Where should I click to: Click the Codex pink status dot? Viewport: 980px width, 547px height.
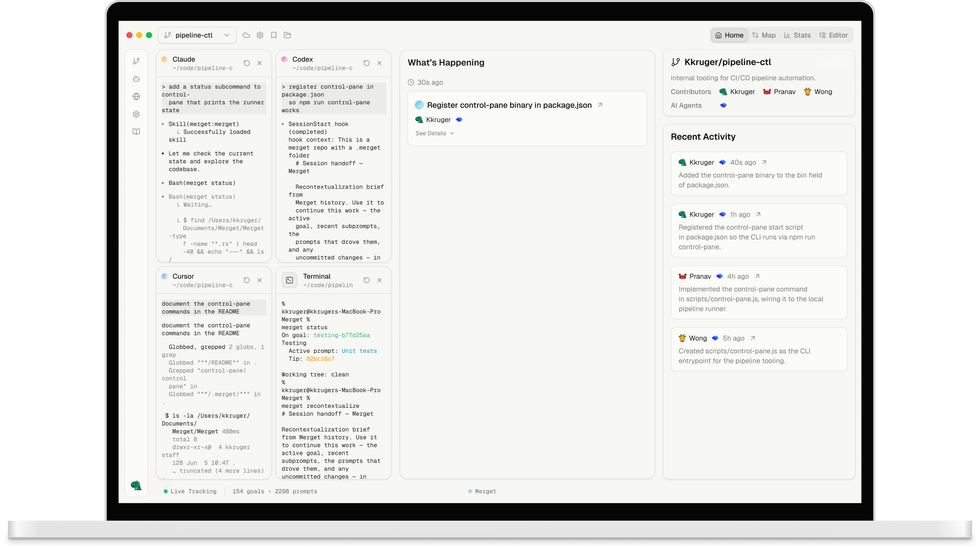coord(284,59)
